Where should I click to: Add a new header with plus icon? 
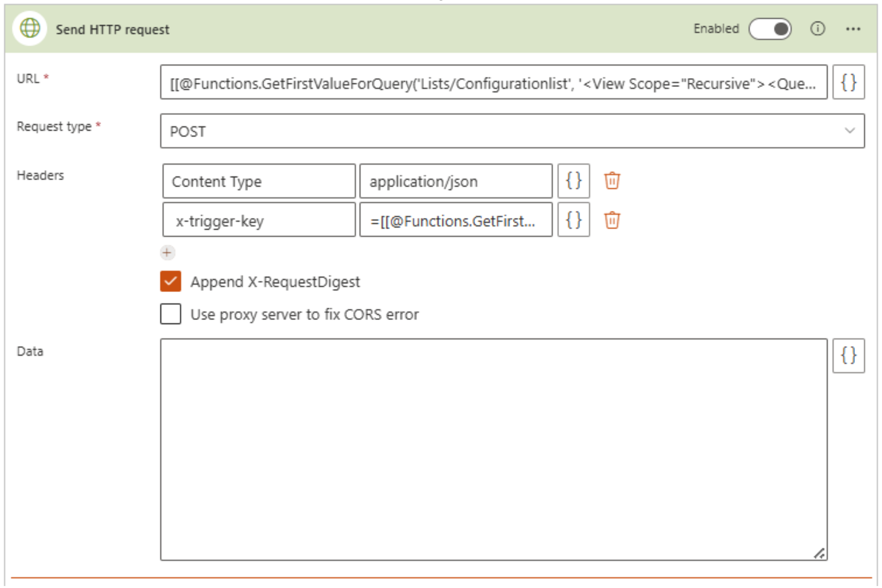[x=167, y=253]
